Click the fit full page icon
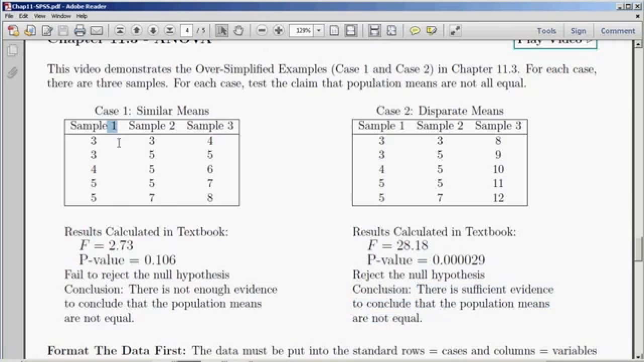The width and height of the screenshot is (644, 362). 391,31
